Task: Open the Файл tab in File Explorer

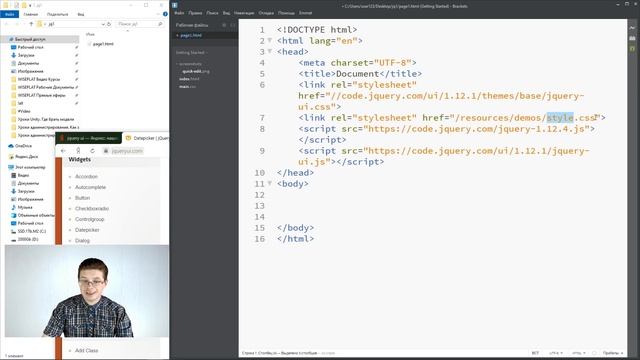Action: [x=9, y=14]
